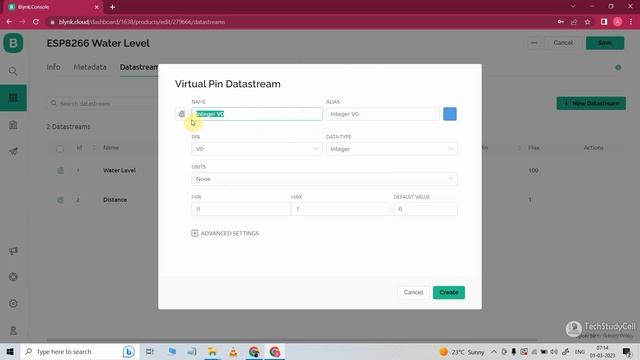The height and width of the screenshot is (360, 640).
Task: Click the Windows taskbar search box
Action: click(80, 351)
